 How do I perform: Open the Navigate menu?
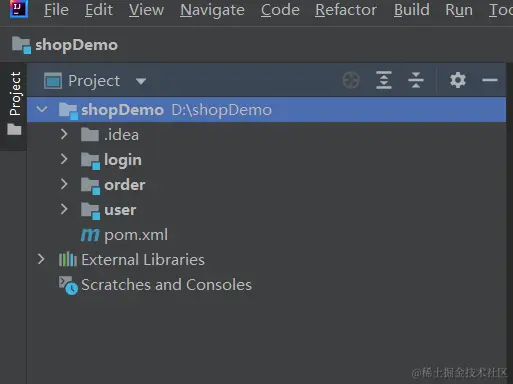point(212,10)
